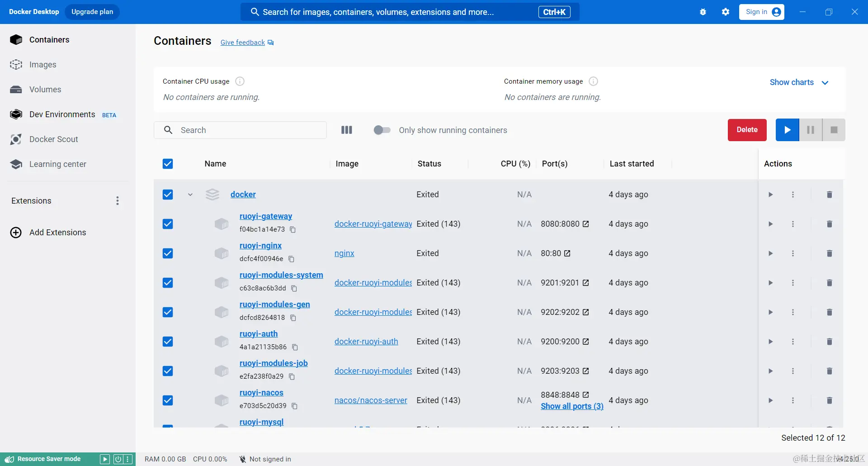Delete the docker compose stack
This screenshot has width=868, height=466.
830,195
